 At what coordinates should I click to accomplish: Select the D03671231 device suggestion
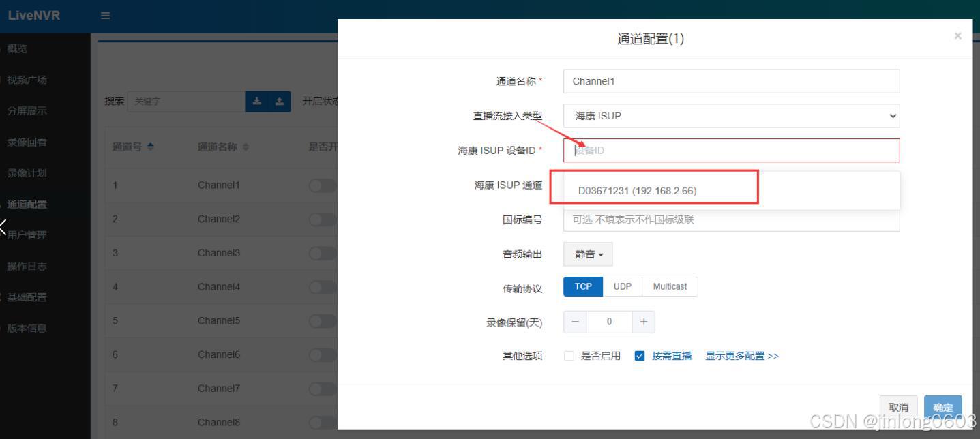(x=637, y=191)
